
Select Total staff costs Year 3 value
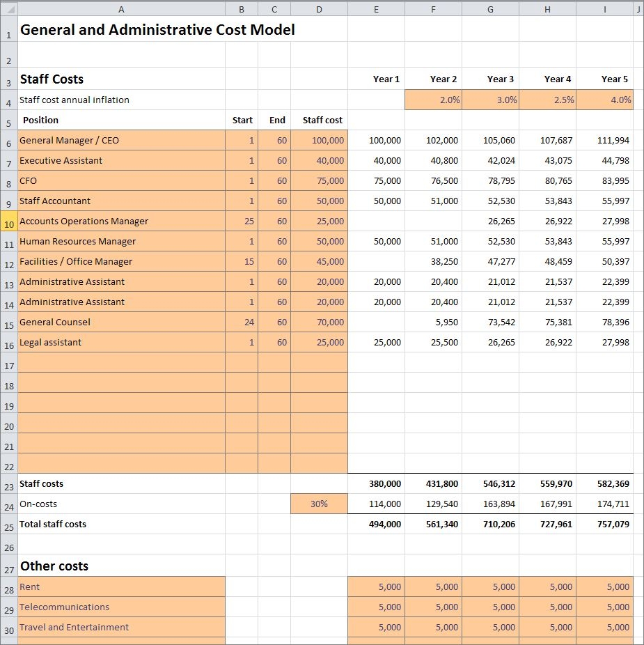coord(490,524)
